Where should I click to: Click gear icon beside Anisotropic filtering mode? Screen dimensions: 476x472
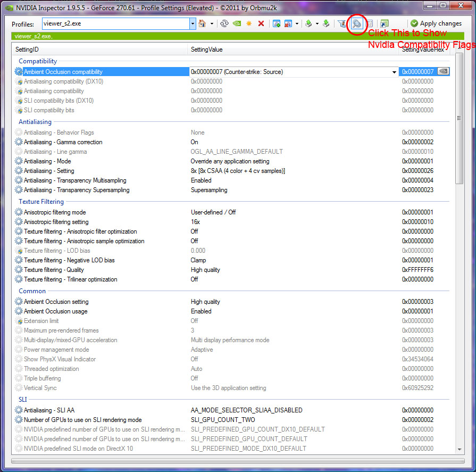(19, 212)
